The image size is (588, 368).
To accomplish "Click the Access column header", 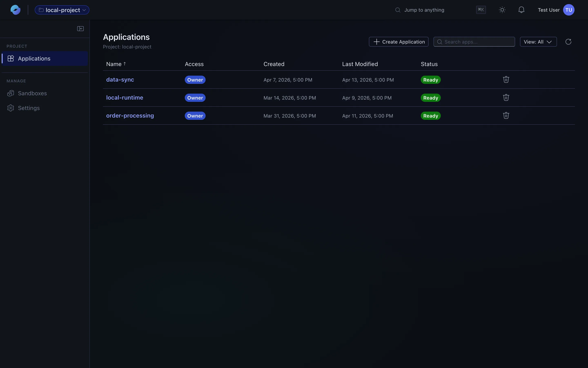I will click(x=194, y=64).
